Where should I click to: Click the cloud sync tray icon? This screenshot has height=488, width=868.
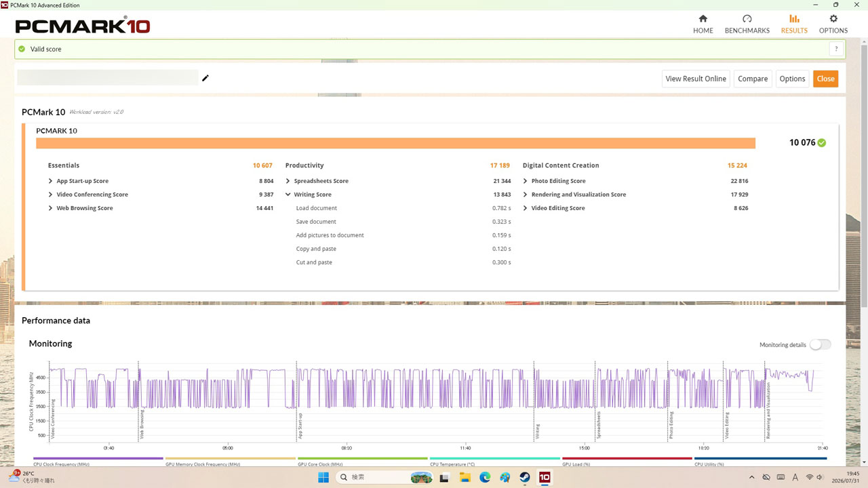coord(766,477)
